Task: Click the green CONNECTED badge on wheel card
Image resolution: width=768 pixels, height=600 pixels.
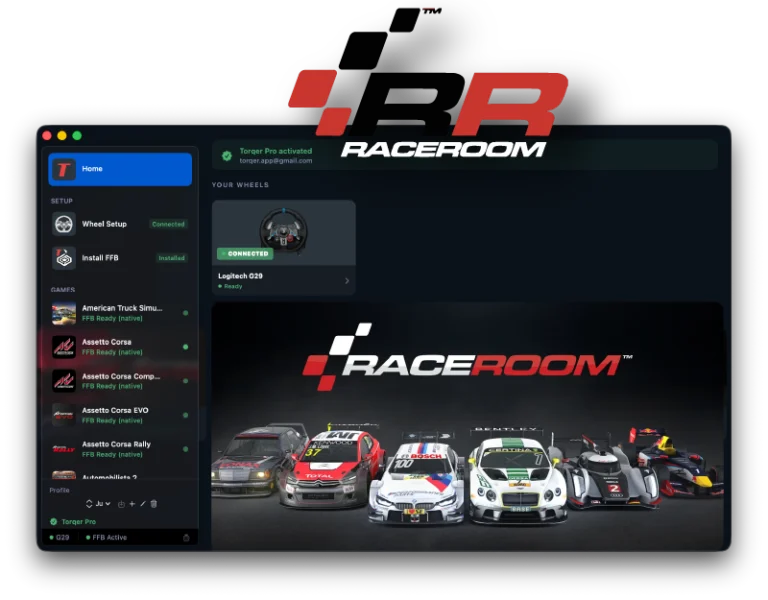Action: coord(245,254)
